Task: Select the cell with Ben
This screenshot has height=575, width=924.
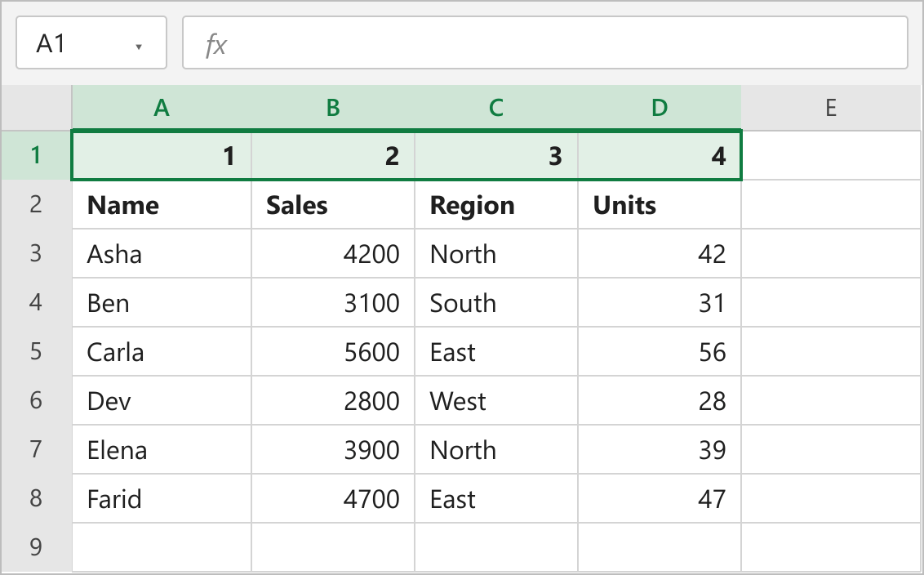Action: pyautogui.click(x=162, y=302)
